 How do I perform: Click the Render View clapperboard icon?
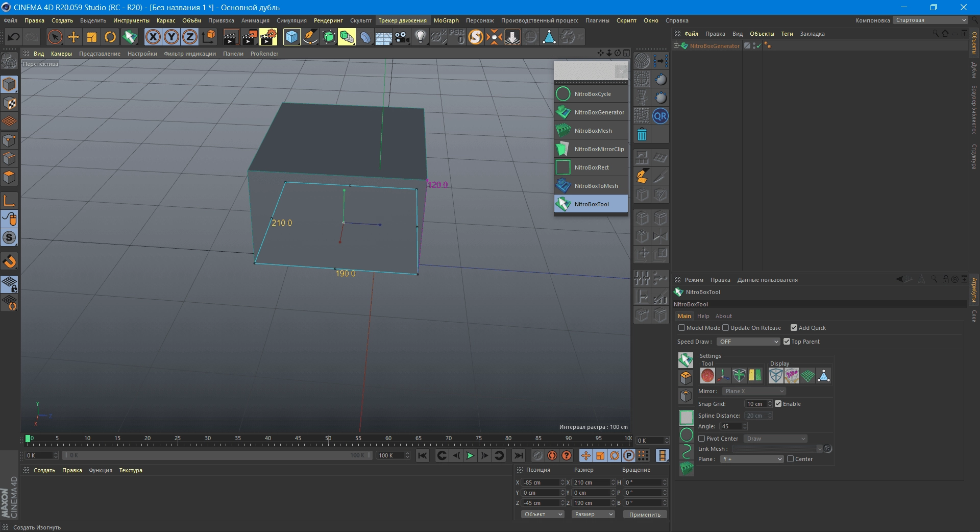coord(230,37)
